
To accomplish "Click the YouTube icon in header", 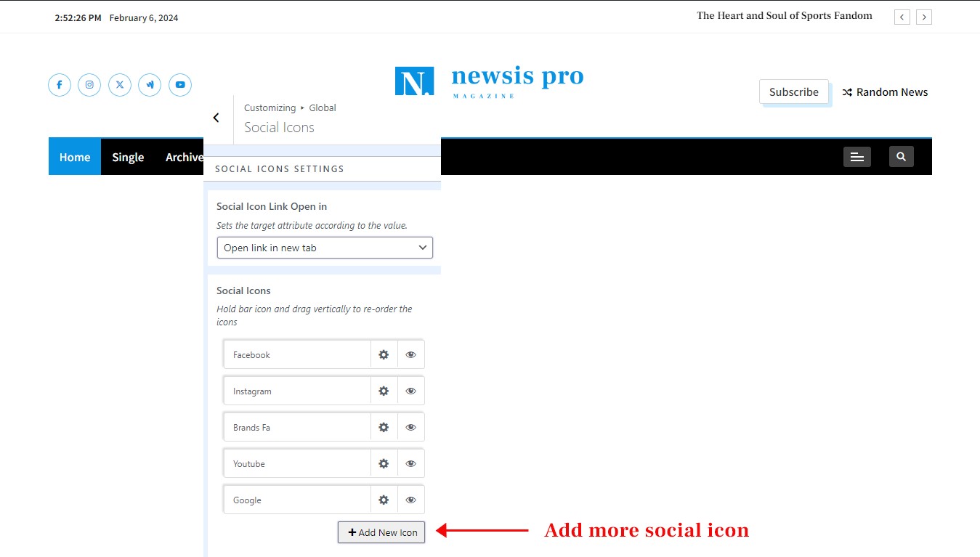I will (x=180, y=85).
